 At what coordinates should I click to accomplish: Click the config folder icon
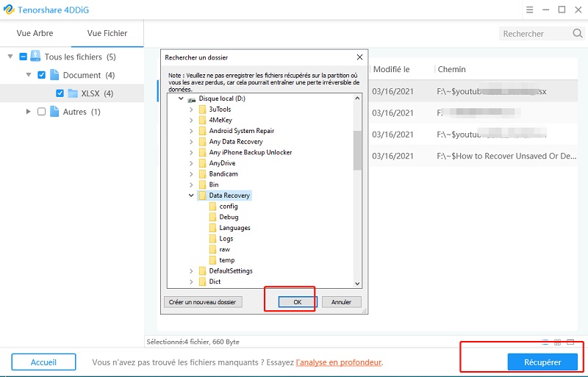coord(212,207)
